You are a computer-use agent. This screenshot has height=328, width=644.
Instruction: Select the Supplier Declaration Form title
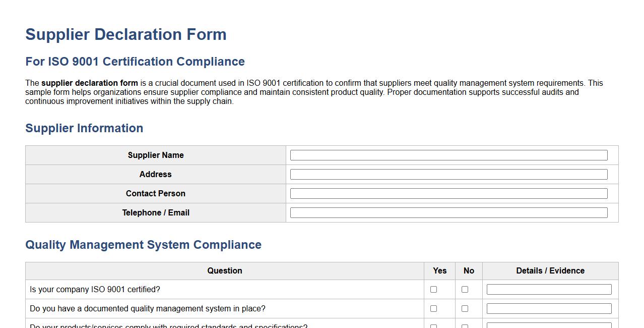click(x=126, y=34)
